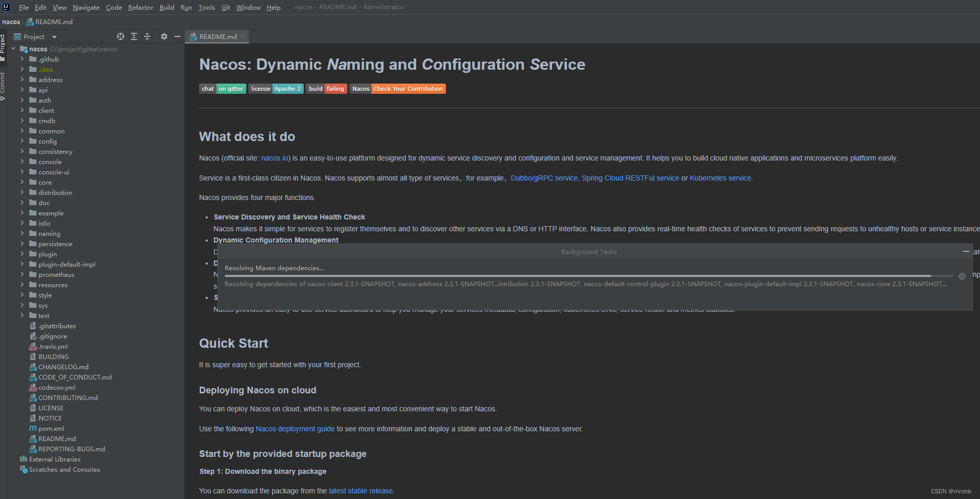The image size is (980, 499).
Task: Open the nacos.io link
Action: 275,158
